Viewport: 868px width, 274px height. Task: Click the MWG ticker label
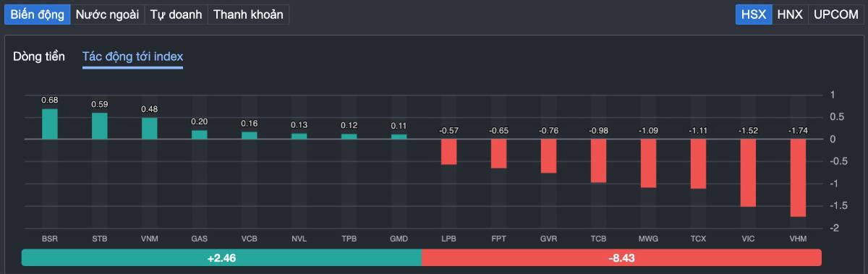tap(649, 239)
